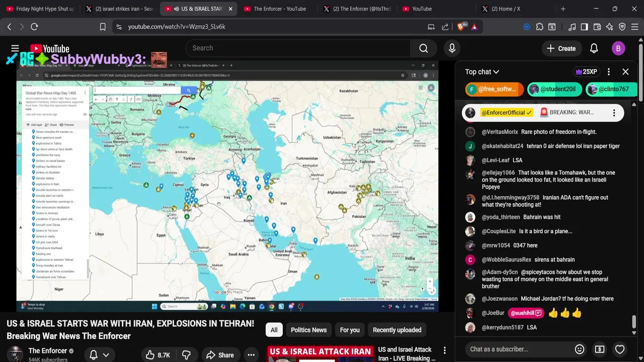Image resolution: width=644 pixels, height=362 pixels.
Task: Open US & ISRAEL ATTACK IRAN thumbnail
Action: pos(320,354)
